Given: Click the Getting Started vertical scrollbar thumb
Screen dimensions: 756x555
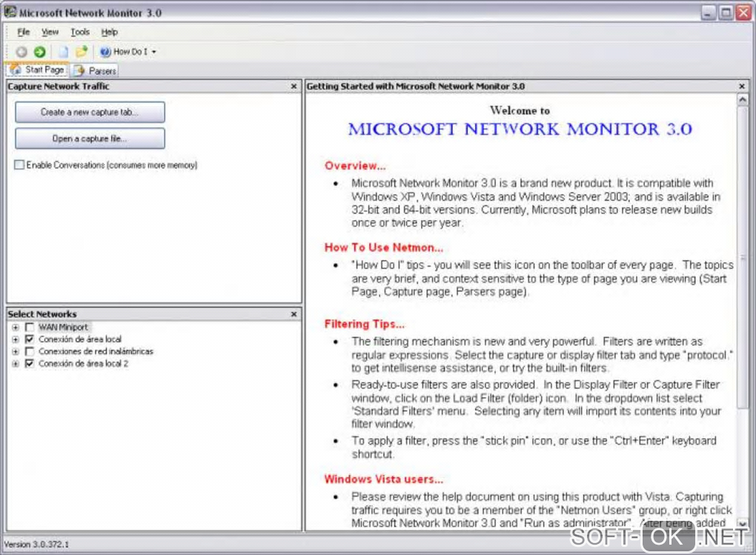Looking at the screenshot, I should (743, 258).
